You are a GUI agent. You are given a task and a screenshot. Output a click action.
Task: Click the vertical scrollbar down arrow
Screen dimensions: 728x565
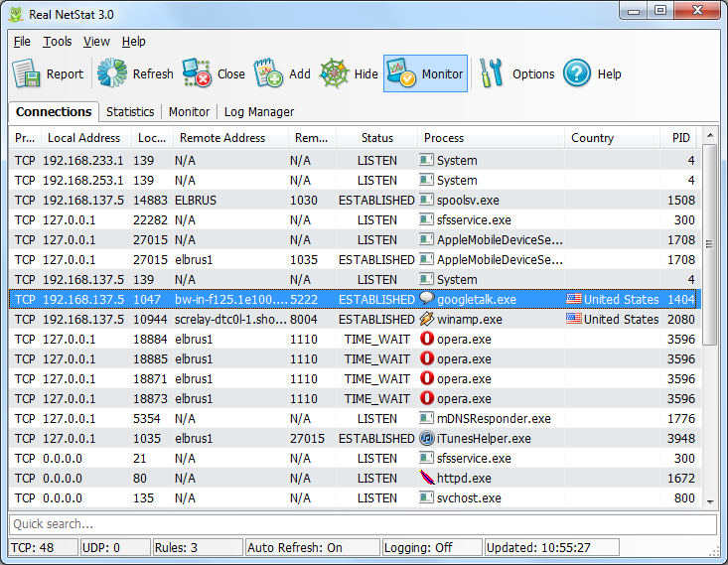pos(709,502)
